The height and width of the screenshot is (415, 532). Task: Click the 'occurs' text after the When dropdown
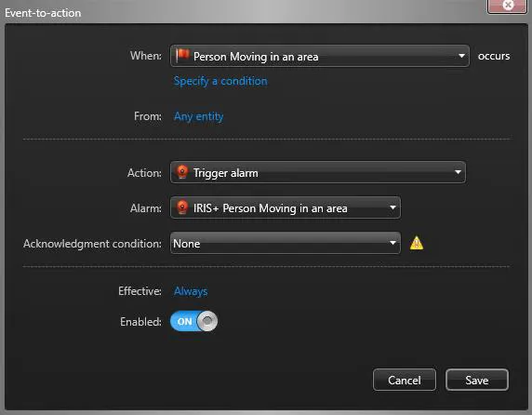click(494, 56)
